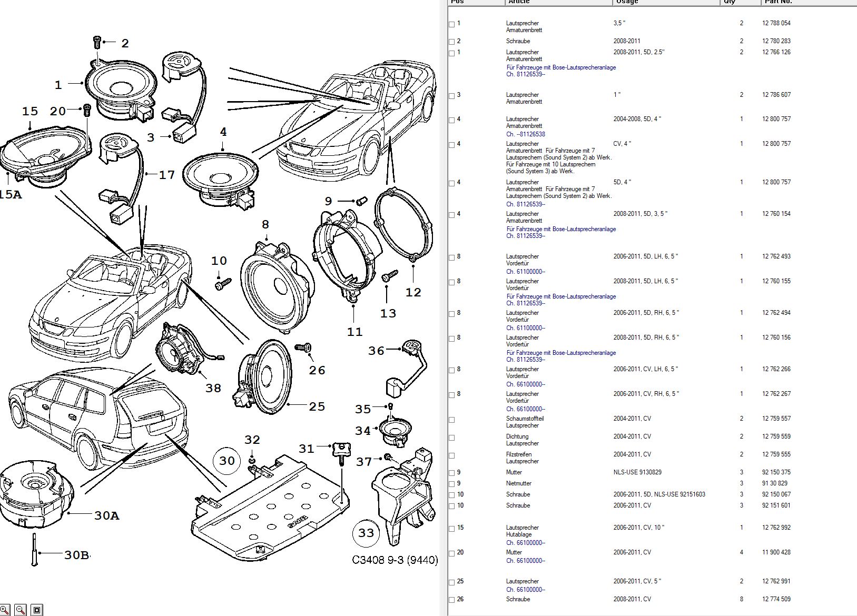This screenshot has height=616, width=857.
Task: Tick the Mutter row 92 150 375
Action: pos(451,473)
